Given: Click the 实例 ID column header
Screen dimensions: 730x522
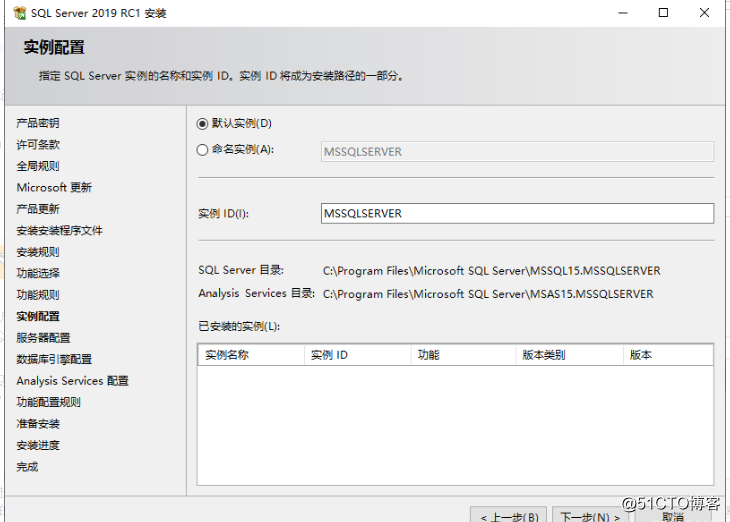Looking at the screenshot, I should [x=357, y=355].
